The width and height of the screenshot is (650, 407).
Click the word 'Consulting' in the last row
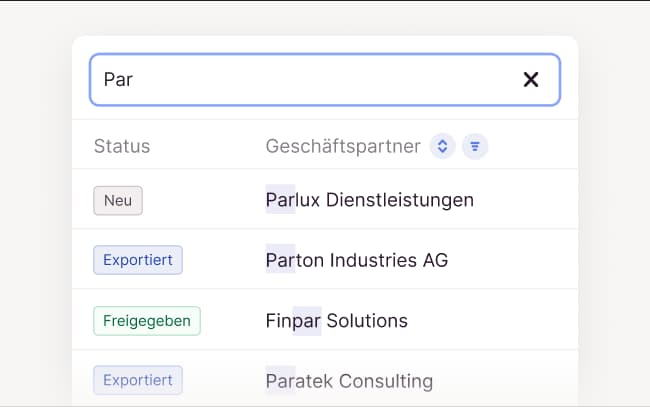click(386, 381)
